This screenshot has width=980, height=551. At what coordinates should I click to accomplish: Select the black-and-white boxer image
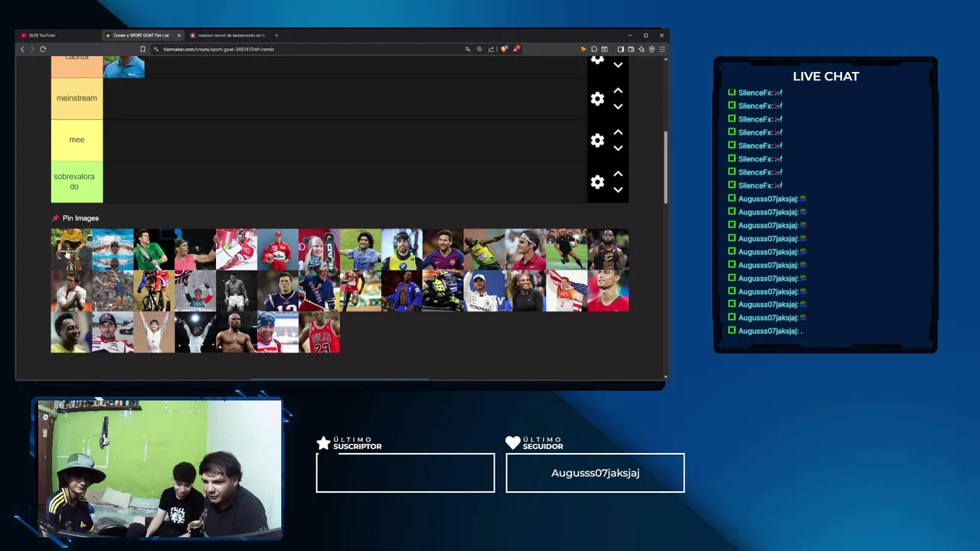point(237,291)
